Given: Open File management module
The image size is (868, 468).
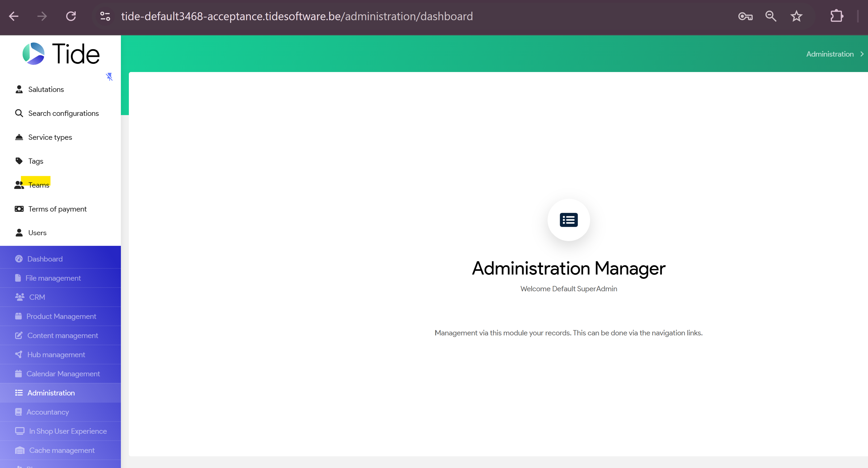Looking at the screenshot, I should coord(53,278).
